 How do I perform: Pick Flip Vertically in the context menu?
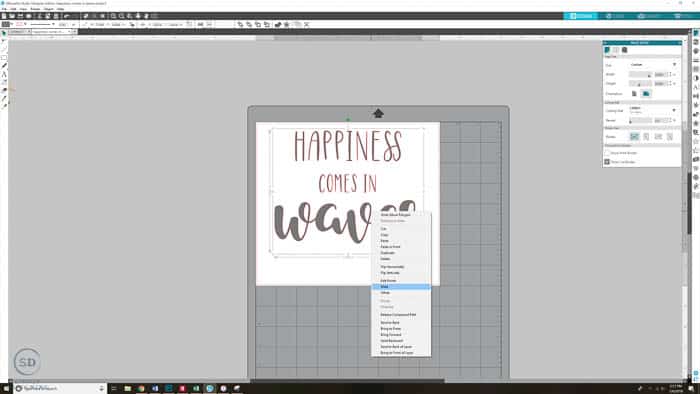point(401,273)
